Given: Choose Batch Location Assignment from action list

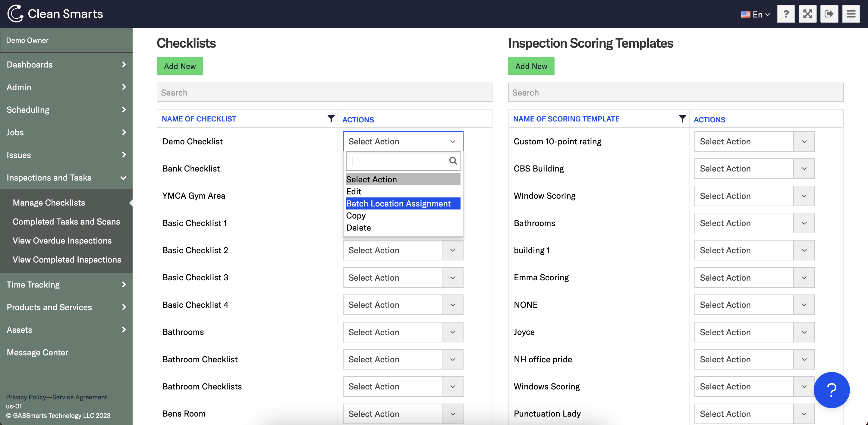Looking at the screenshot, I should pyautogui.click(x=398, y=203).
